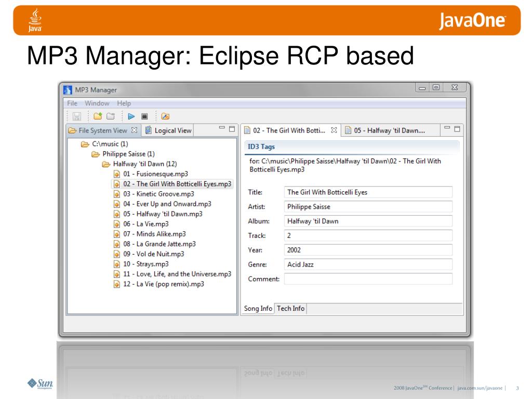
Task: Click the Save toolbar icon
Action: 77,116
